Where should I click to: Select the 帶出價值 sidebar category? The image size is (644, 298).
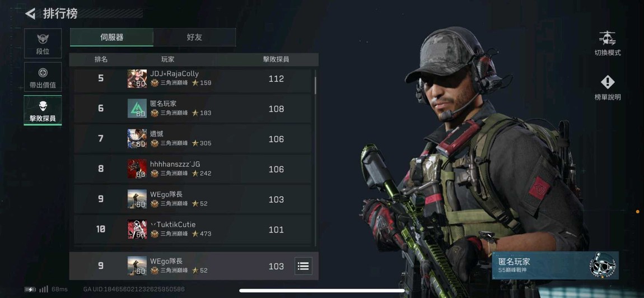point(43,77)
